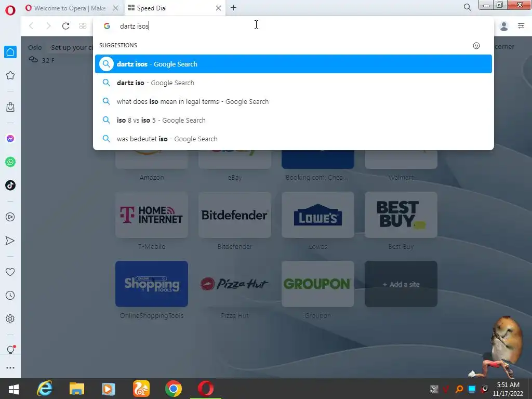532x399 pixels.
Task: Open the Bitdefender speed dial tile
Action: [235, 215]
